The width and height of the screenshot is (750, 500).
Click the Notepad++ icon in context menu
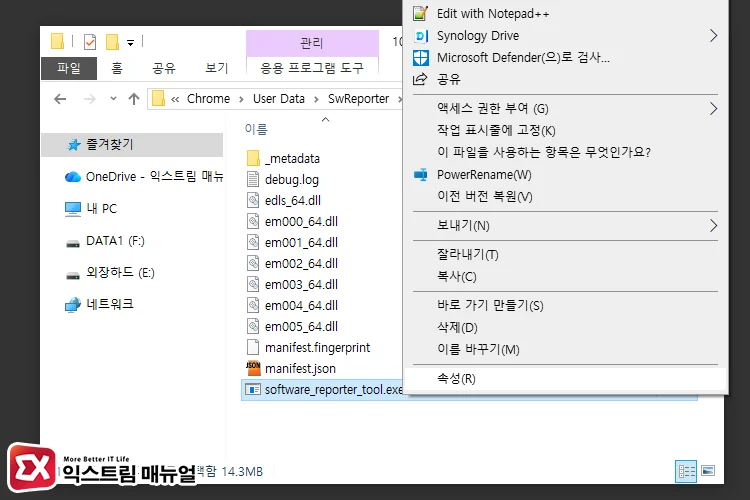[420, 13]
